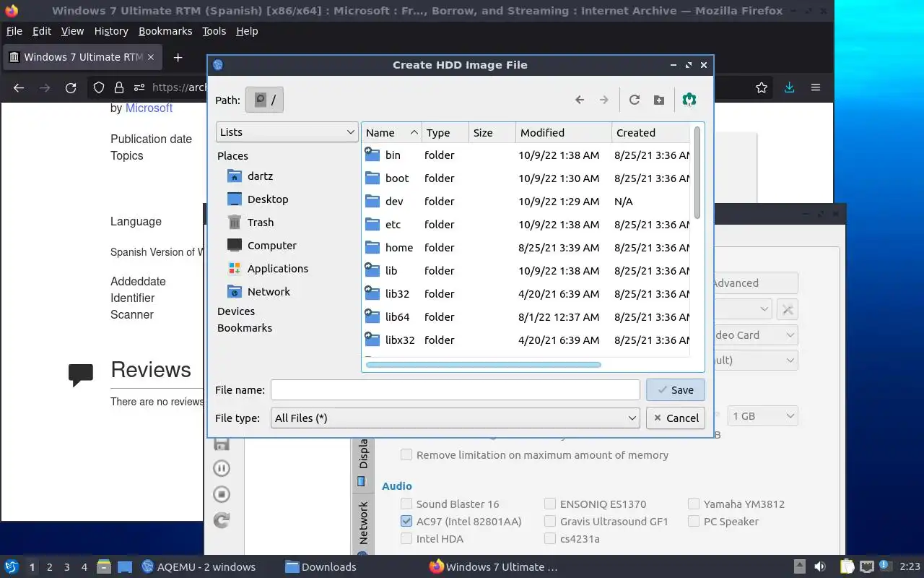Create a new folder in the dialog
The height and width of the screenshot is (578, 924).
(x=659, y=100)
